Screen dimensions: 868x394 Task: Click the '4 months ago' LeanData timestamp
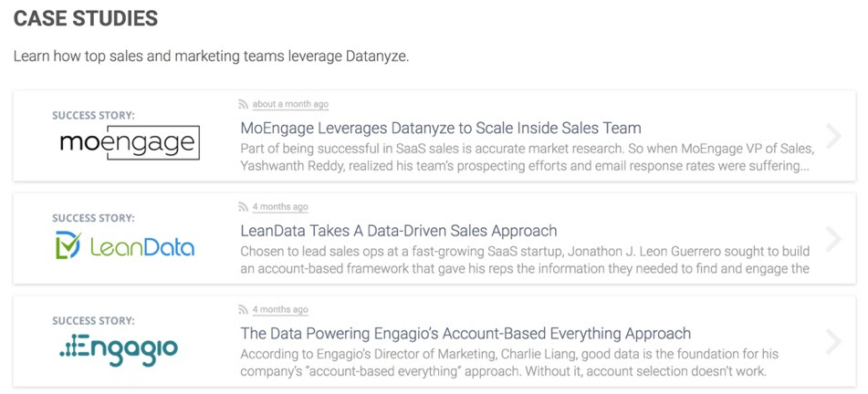tap(280, 207)
